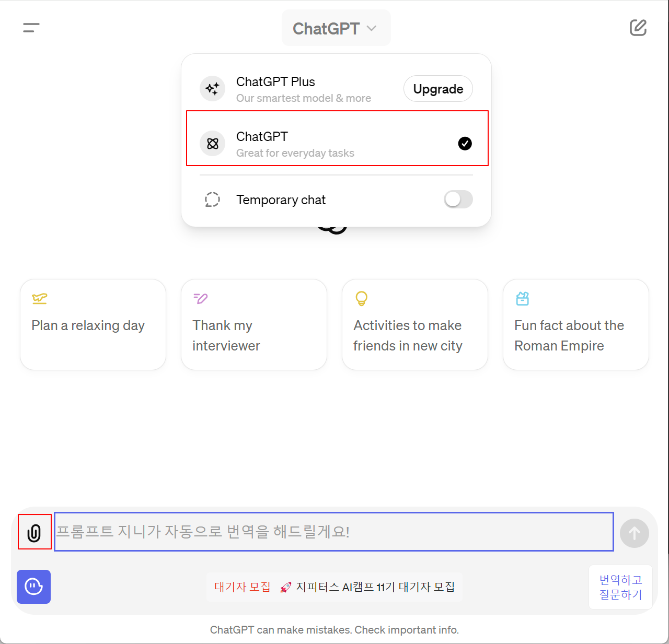Viewport: 669px width, 644px height.
Task: Start a new chat with compose icon
Action: pos(638,28)
